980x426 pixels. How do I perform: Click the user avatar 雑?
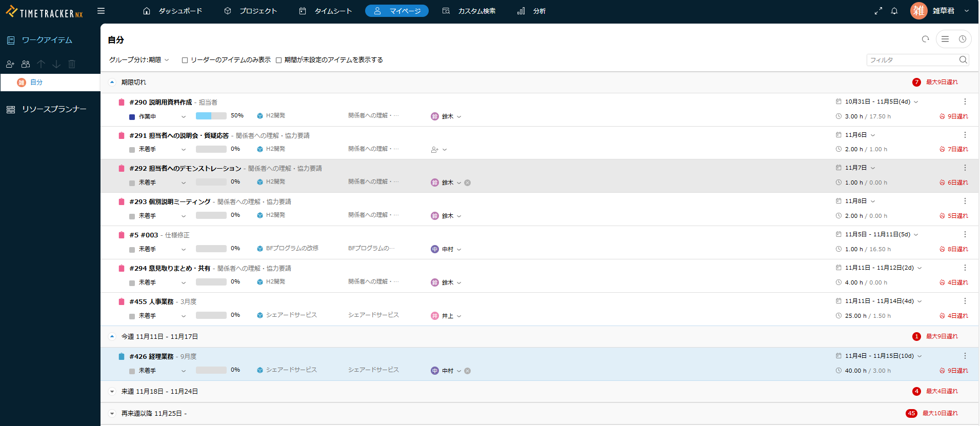[x=918, y=11]
